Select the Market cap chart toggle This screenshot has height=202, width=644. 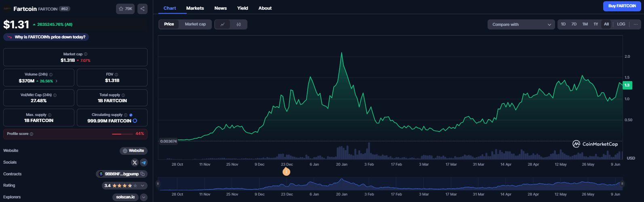pyautogui.click(x=195, y=24)
